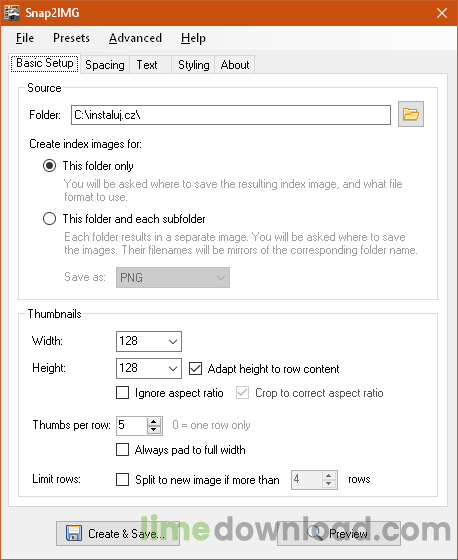The width and height of the screenshot is (458, 560).
Task: Switch to the Styling tab
Action: coord(194,65)
